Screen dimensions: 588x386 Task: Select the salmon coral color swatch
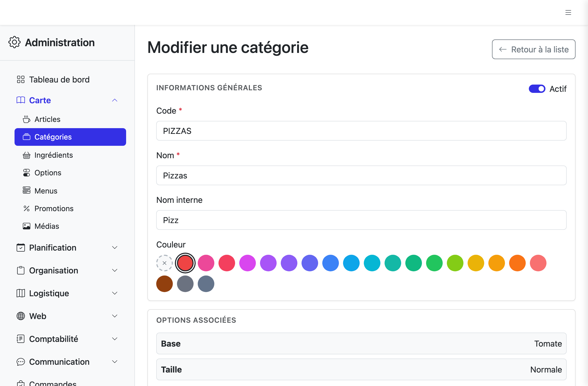[538, 263]
